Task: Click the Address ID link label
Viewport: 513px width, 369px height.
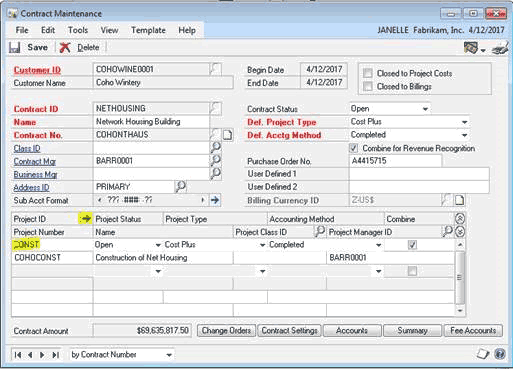Action: [x=31, y=188]
